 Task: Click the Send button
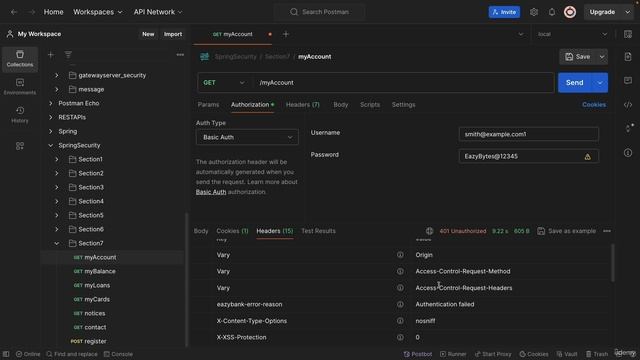click(x=575, y=83)
